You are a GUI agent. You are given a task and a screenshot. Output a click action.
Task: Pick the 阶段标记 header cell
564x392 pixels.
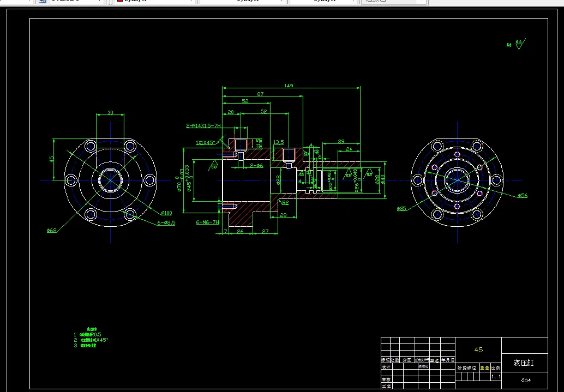coord(467,368)
